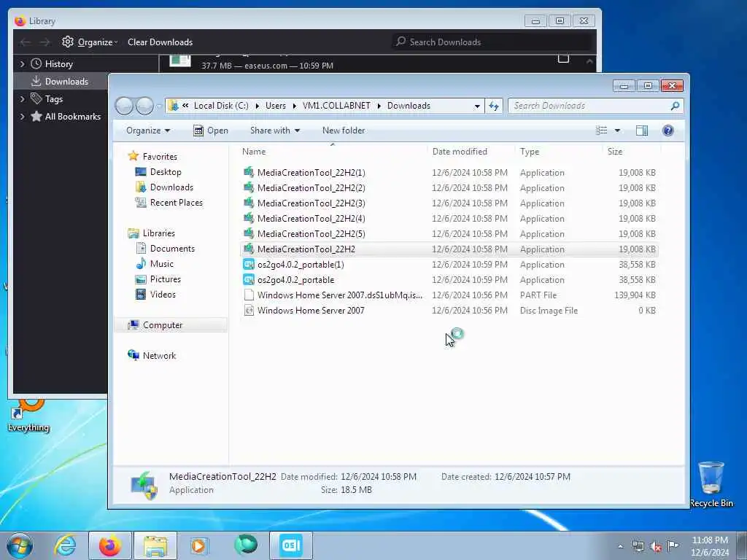Click the VM1.COLLABNET breadcrumb segment
The width and height of the screenshot is (747, 560).
[336, 106]
